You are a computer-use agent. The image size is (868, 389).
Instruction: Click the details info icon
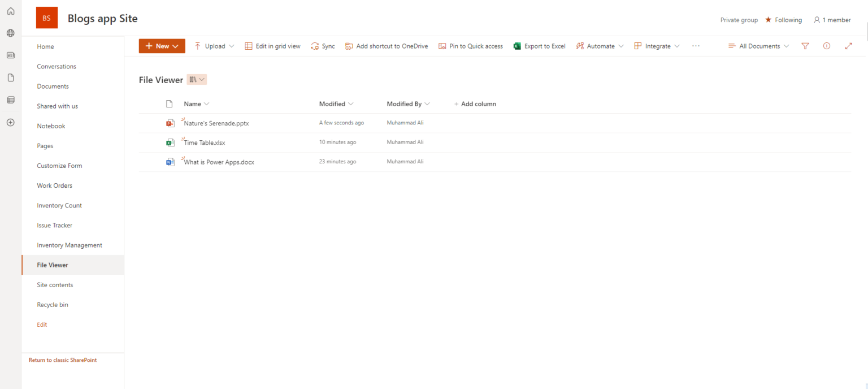[x=826, y=46]
